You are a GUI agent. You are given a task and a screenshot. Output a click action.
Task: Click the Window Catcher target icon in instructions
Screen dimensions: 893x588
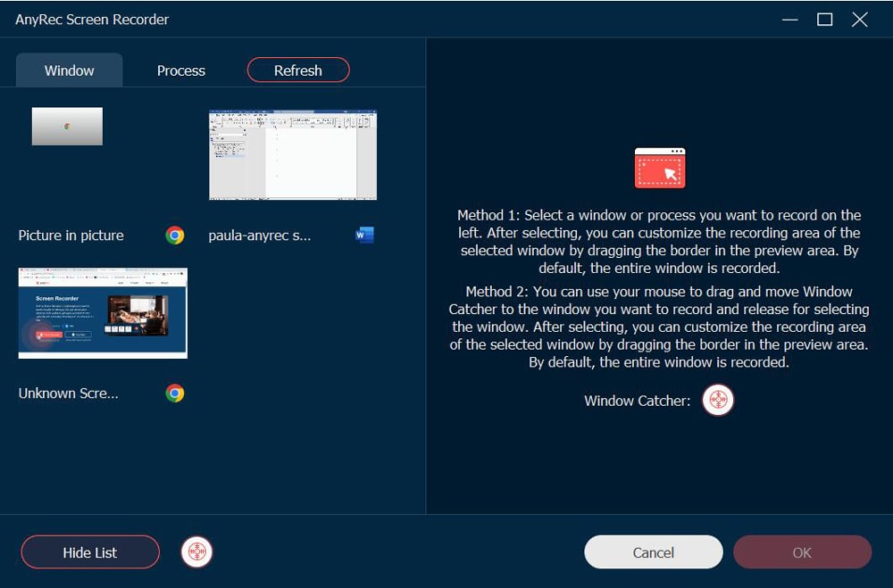pos(718,400)
